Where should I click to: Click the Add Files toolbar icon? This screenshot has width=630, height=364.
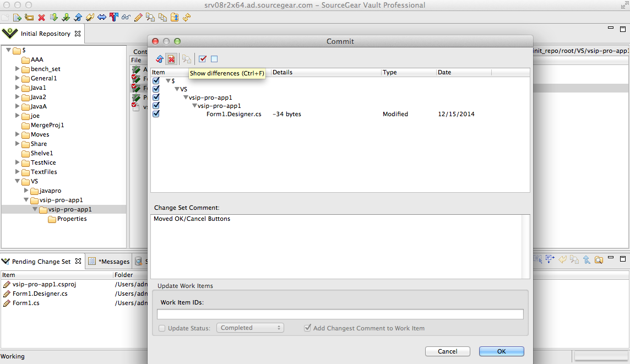(x=17, y=17)
